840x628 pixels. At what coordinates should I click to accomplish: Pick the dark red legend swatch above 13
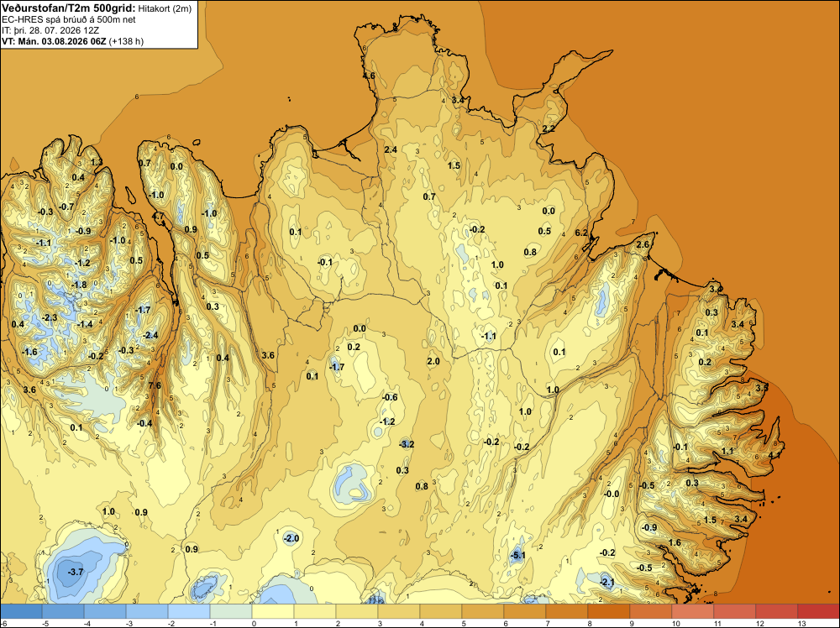click(x=818, y=611)
